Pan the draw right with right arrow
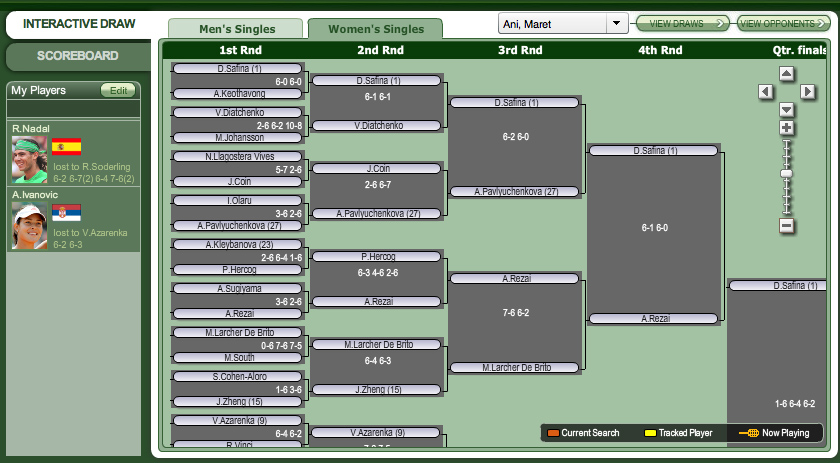 coord(808,92)
